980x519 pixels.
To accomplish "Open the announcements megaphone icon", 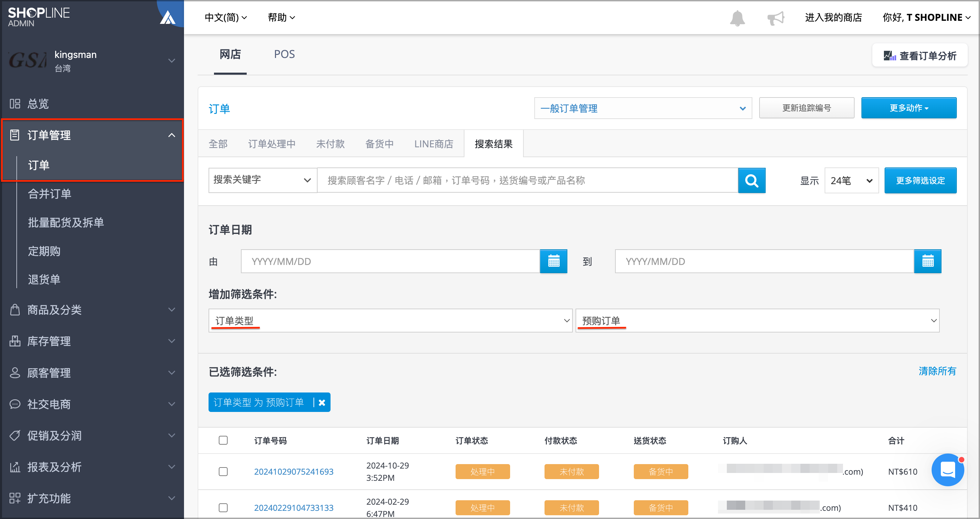I will coord(776,18).
